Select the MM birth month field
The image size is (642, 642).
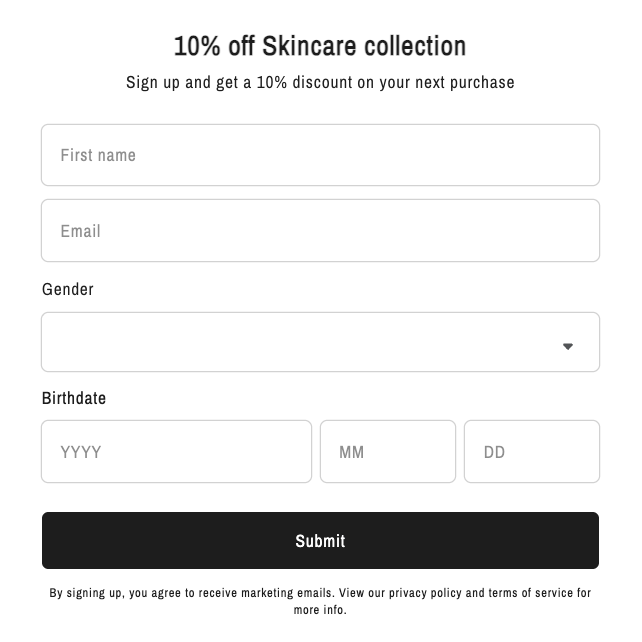pos(388,452)
